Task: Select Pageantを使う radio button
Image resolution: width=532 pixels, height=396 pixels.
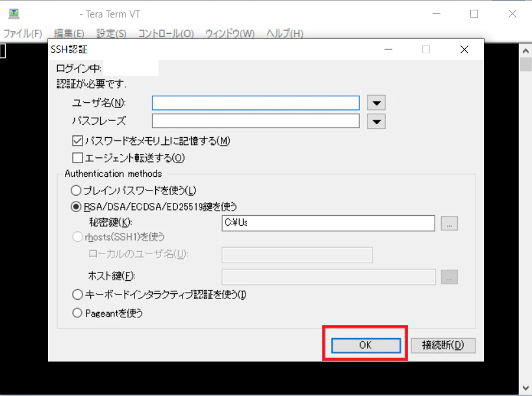Action: [77, 313]
